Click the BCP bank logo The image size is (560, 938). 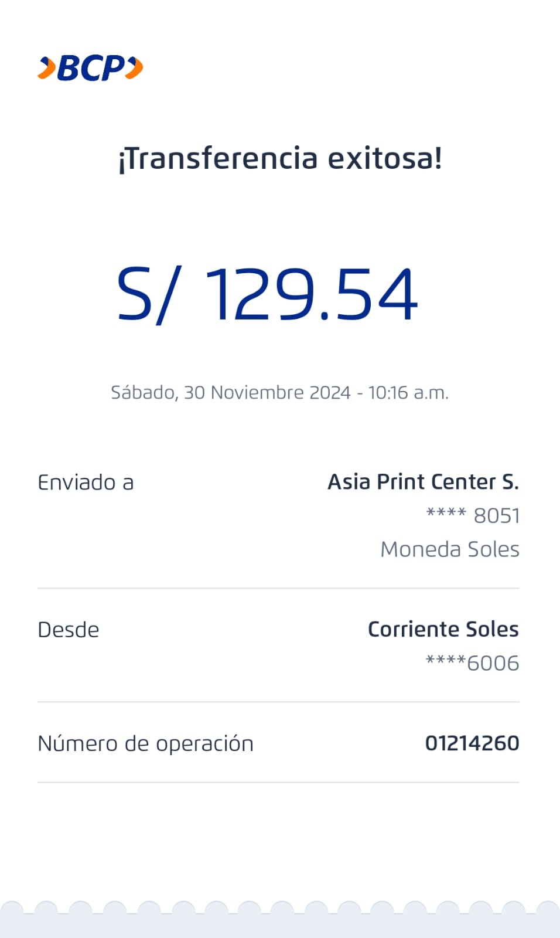click(x=91, y=68)
